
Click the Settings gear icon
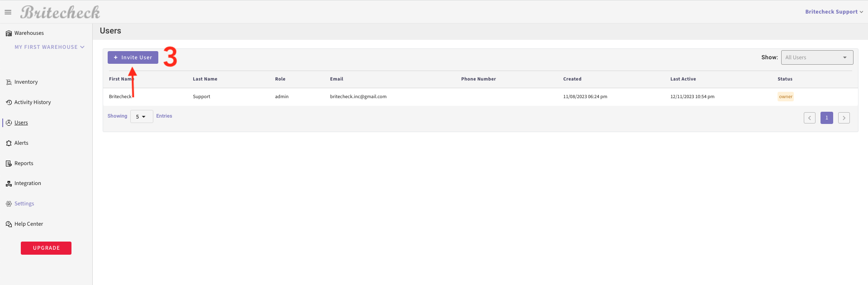[x=9, y=204]
